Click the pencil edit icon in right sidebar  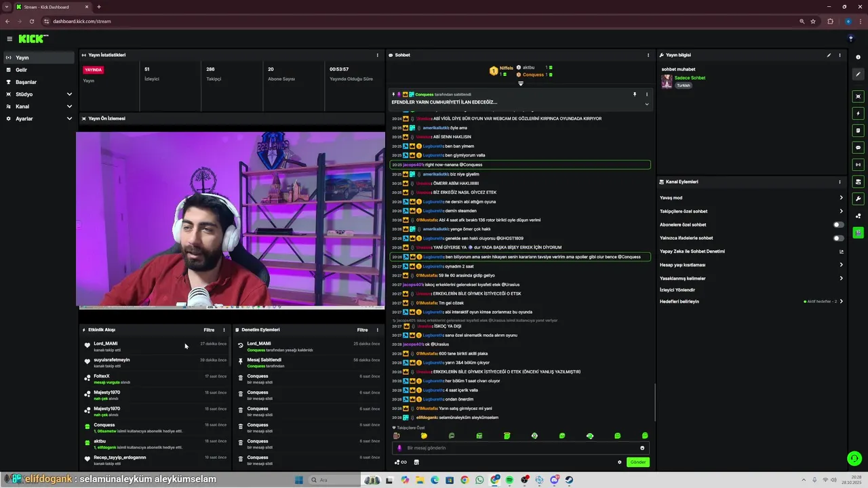click(x=858, y=74)
